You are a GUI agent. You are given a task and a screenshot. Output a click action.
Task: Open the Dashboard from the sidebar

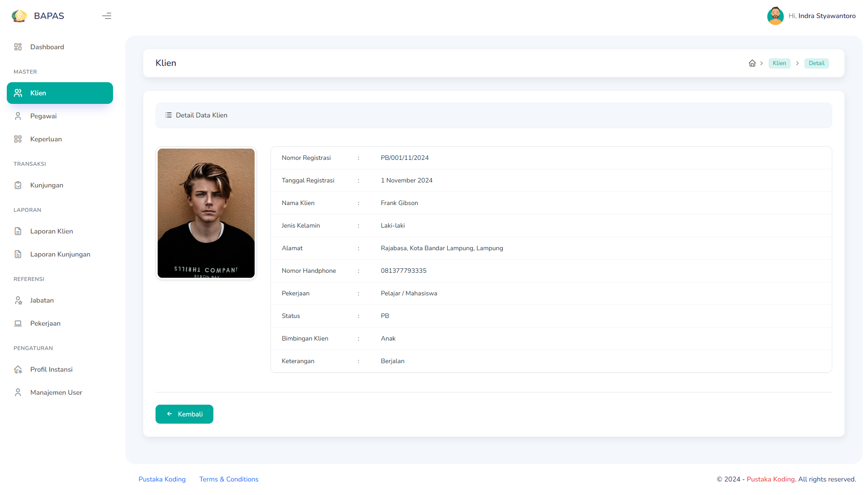click(x=18, y=47)
